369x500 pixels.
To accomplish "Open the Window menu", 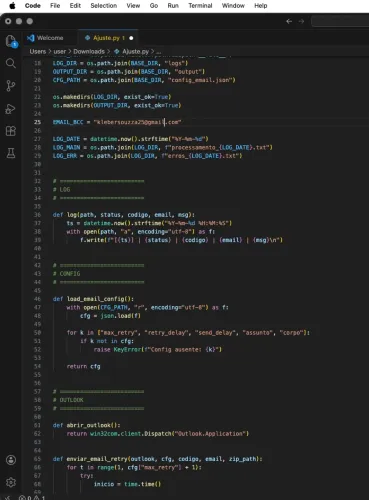I will coord(233,6).
